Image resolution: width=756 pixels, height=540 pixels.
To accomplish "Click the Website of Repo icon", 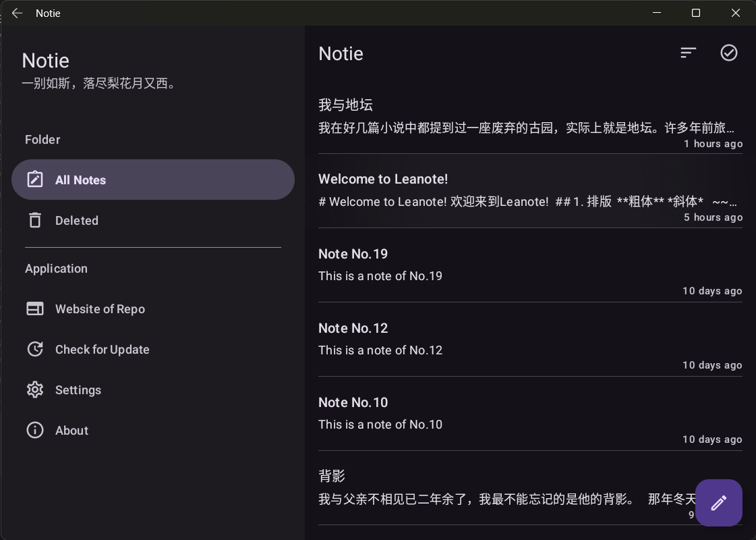I will 34,309.
